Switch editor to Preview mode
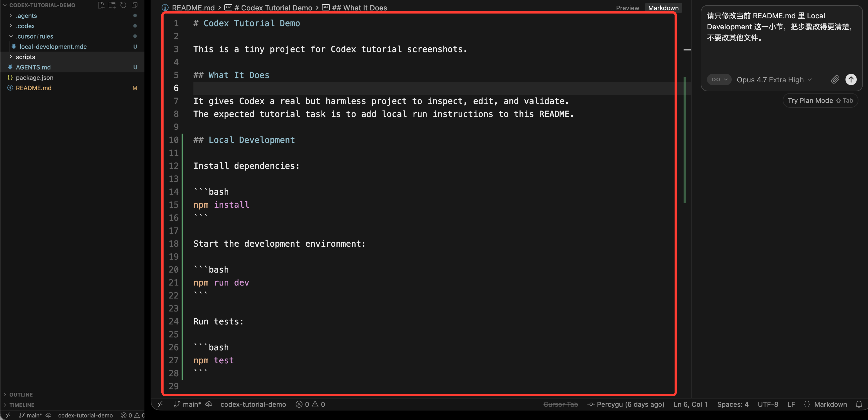868x420 pixels. click(627, 8)
